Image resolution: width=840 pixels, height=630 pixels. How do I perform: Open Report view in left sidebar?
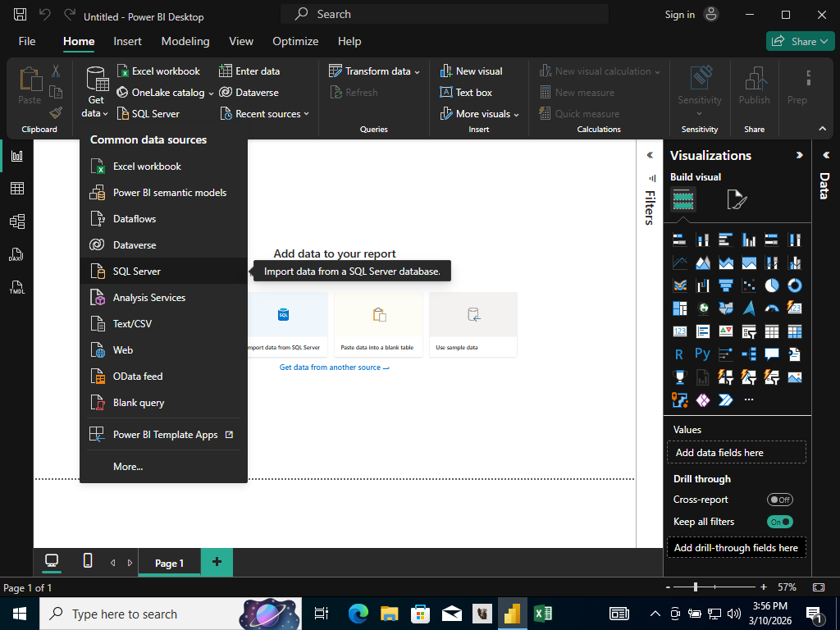(17, 156)
